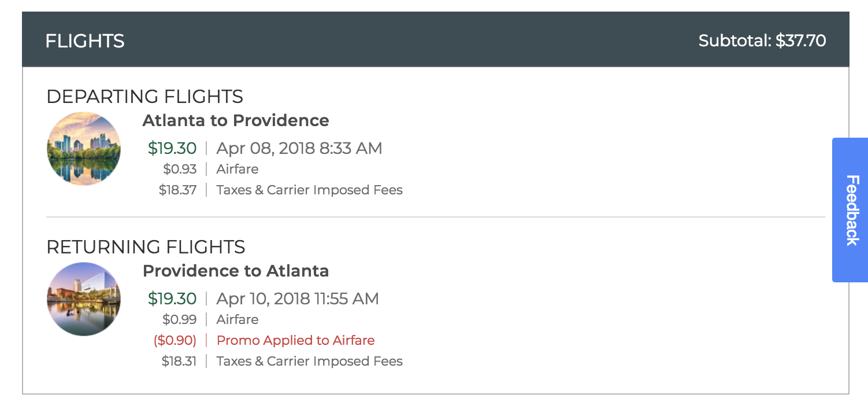
Task: Click the returning Taxes & Carrier Imposed Fees line
Action: coord(309,361)
